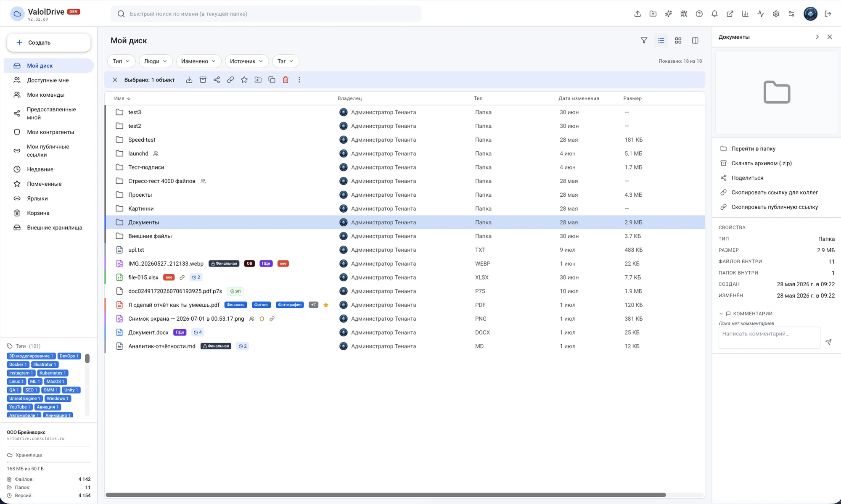This screenshot has width=841, height=504.
Task: Switch to list view layout
Action: pos(661,40)
